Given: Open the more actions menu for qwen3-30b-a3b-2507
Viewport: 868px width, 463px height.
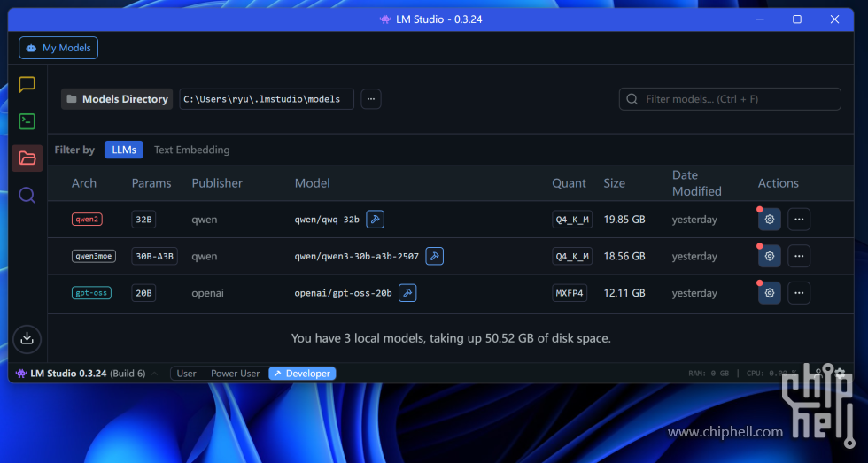Looking at the screenshot, I should [x=799, y=256].
